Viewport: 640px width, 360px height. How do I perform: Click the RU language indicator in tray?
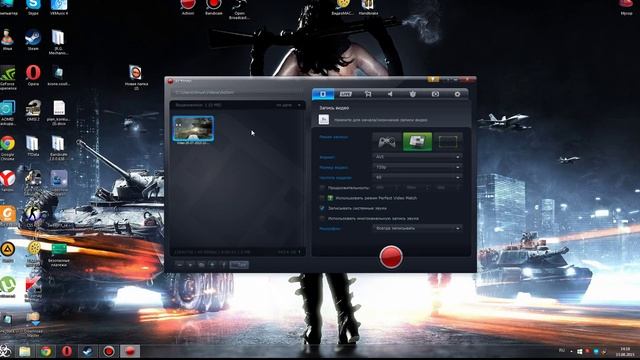pos(562,350)
